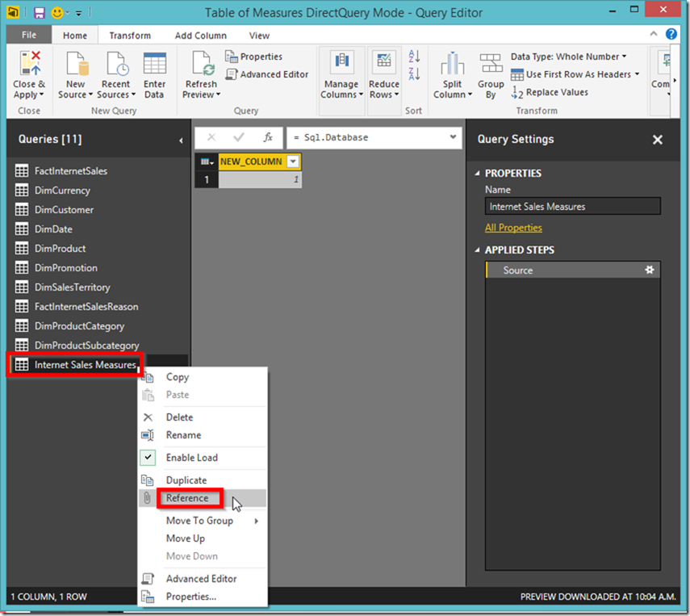Click the New Source icon
The width and height of the screenshot is (690, 616).
(x=77, y=63)
